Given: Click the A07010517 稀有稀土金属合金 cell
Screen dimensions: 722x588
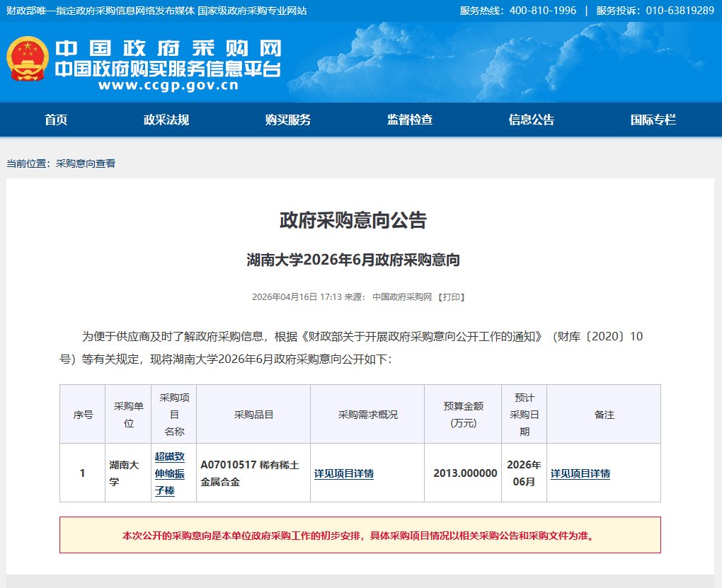Looking at the screenshot, I should click(x=253, y=473).
